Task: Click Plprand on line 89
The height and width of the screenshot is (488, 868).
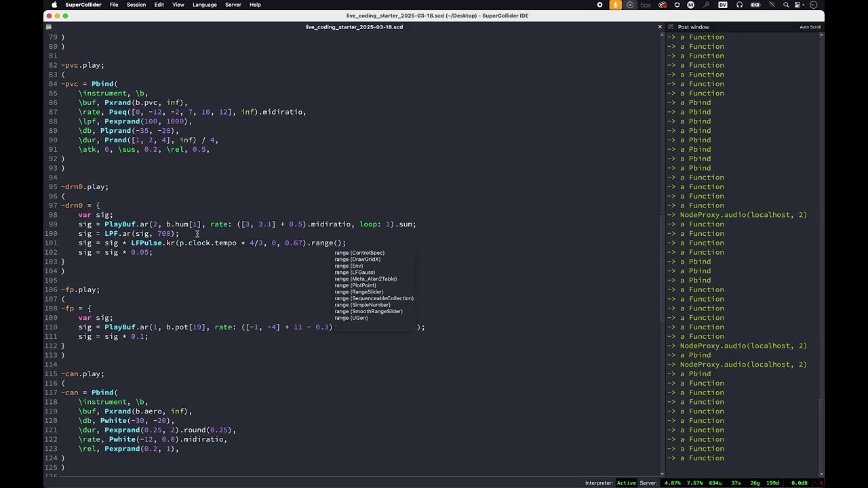Action: pyautogui.click(x=117, y=131)
